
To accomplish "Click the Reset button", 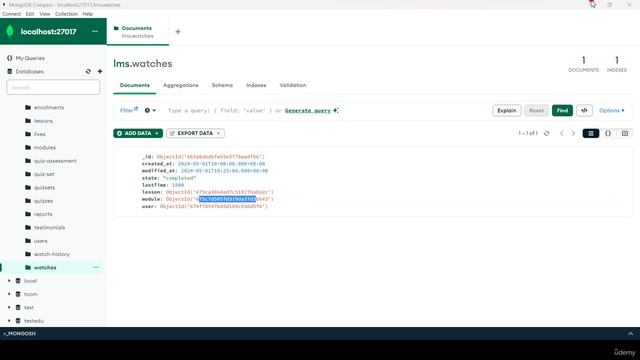I will coord(536,111).
